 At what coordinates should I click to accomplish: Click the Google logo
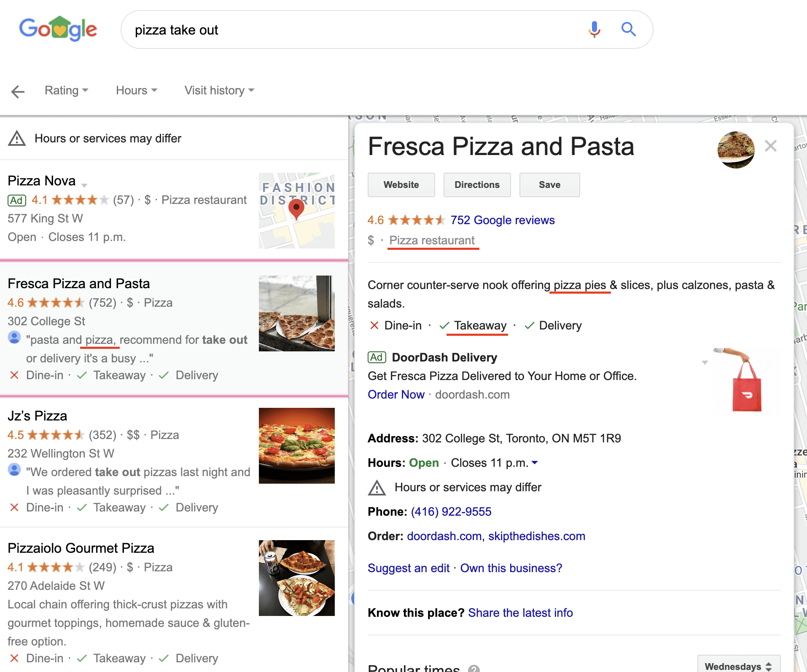tap(58, 29)
